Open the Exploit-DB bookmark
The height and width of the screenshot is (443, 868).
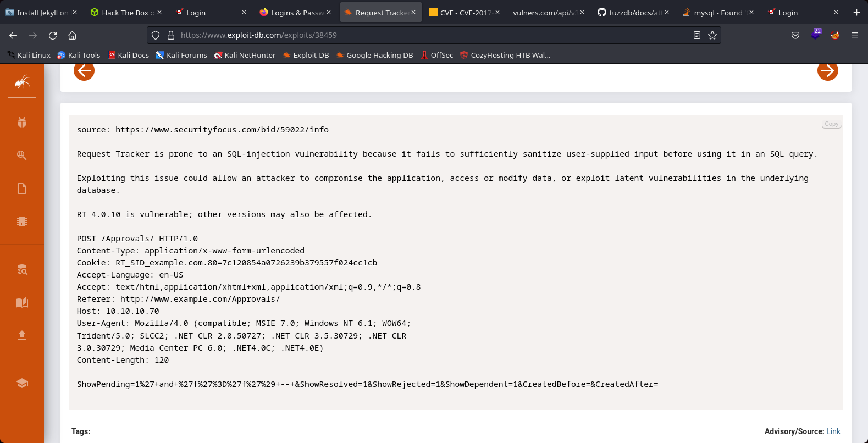(306, 55)
